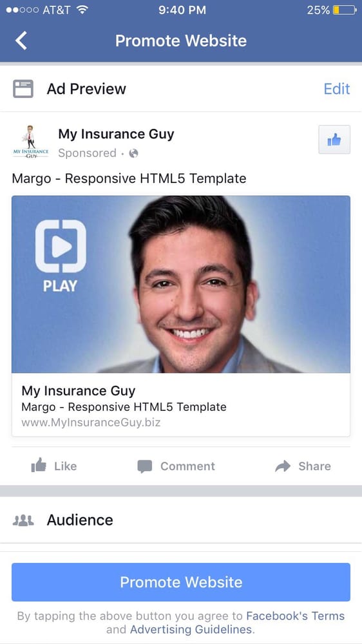Click the www.MyInsuranceGuy.biz URL text
Viewport: 362px width, 644px height.
(91, 422)
